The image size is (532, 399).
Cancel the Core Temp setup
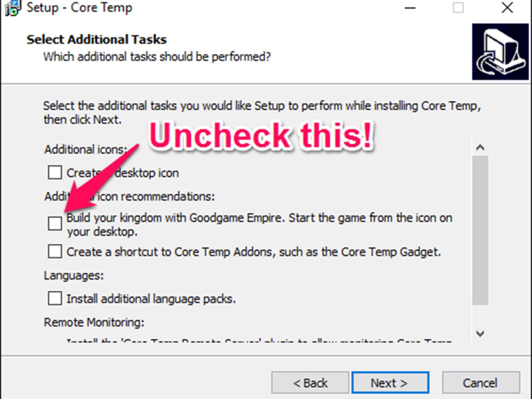click(x=480, y=383)
